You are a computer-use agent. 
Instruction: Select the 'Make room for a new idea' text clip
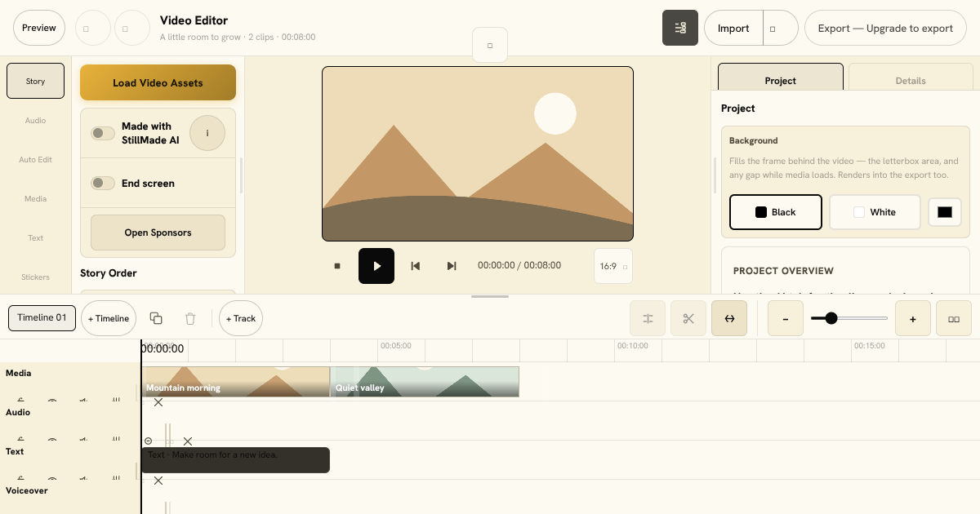[x=235, y=460]
